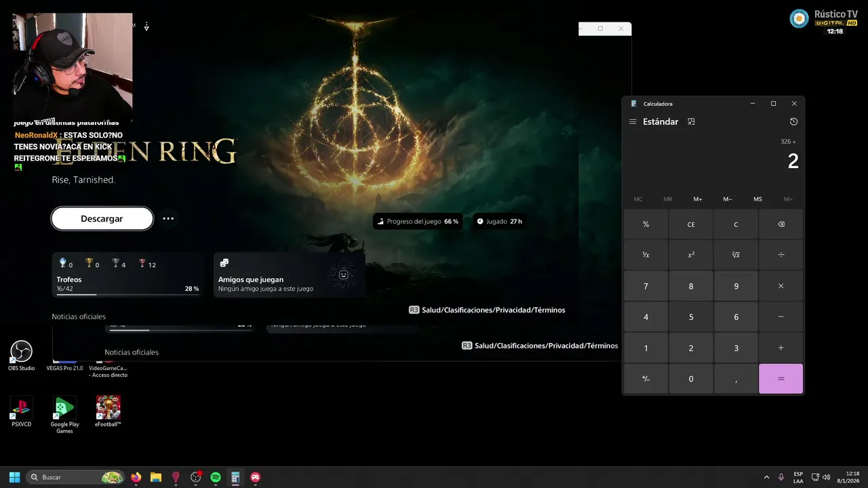
Task: Click digit 3 on Calculator keypad
Action: pos(736,348)
